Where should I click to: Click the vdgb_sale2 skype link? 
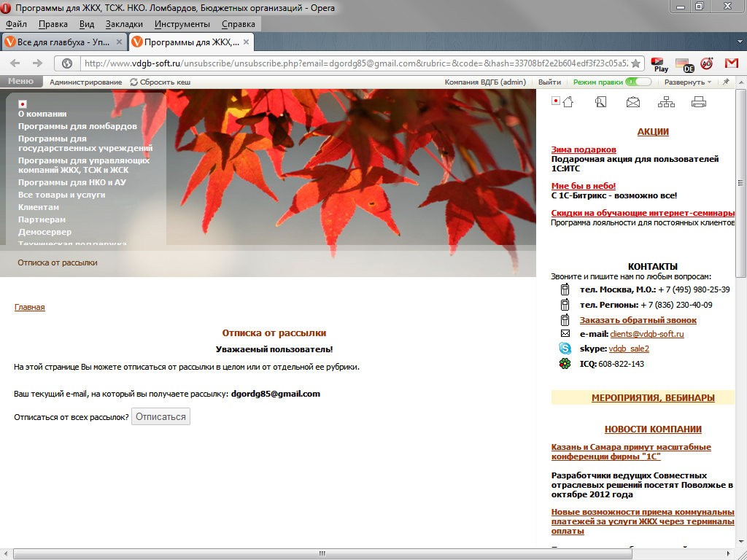point(629,349)
